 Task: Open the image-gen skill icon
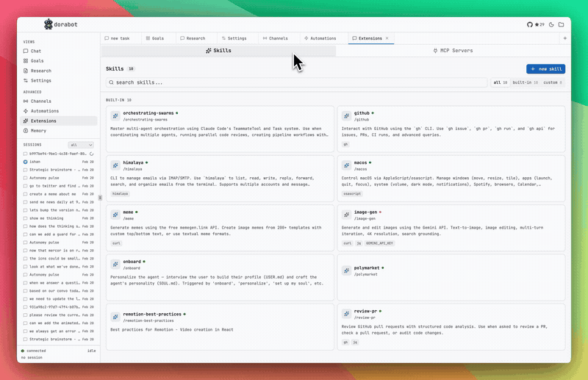tap(346, 215)
